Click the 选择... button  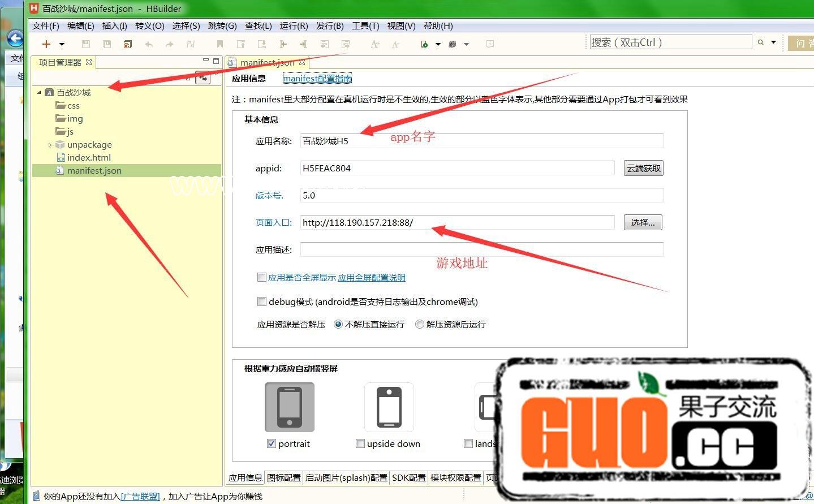(643, 222)
